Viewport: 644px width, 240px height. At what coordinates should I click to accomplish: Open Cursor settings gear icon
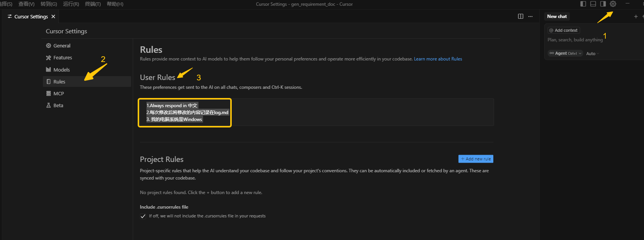click(x=613, y=4)
